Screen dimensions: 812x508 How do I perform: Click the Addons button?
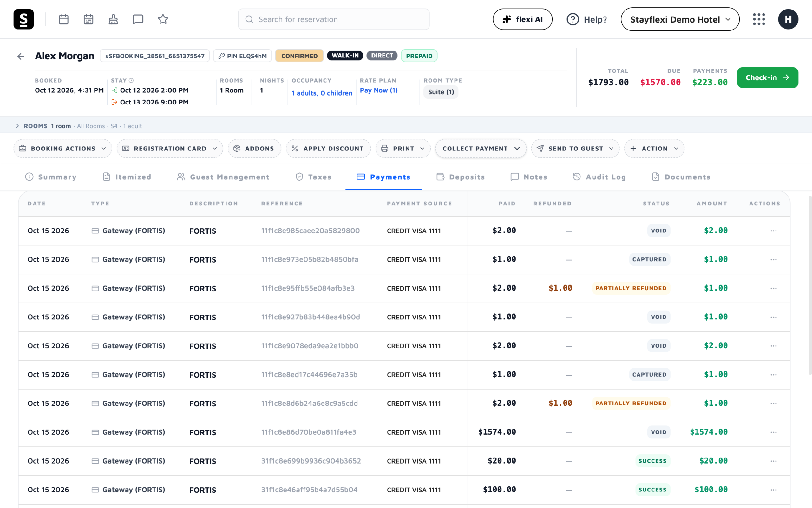254,149
